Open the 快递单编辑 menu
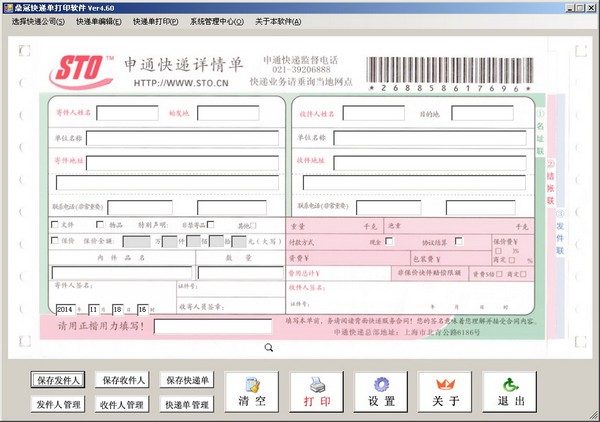Screen dimensions: 600x422 pos(99,22)
